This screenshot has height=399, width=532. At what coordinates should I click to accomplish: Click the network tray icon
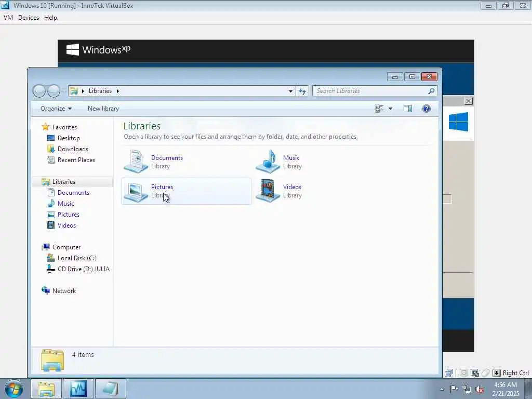click(x=467, y=390)
